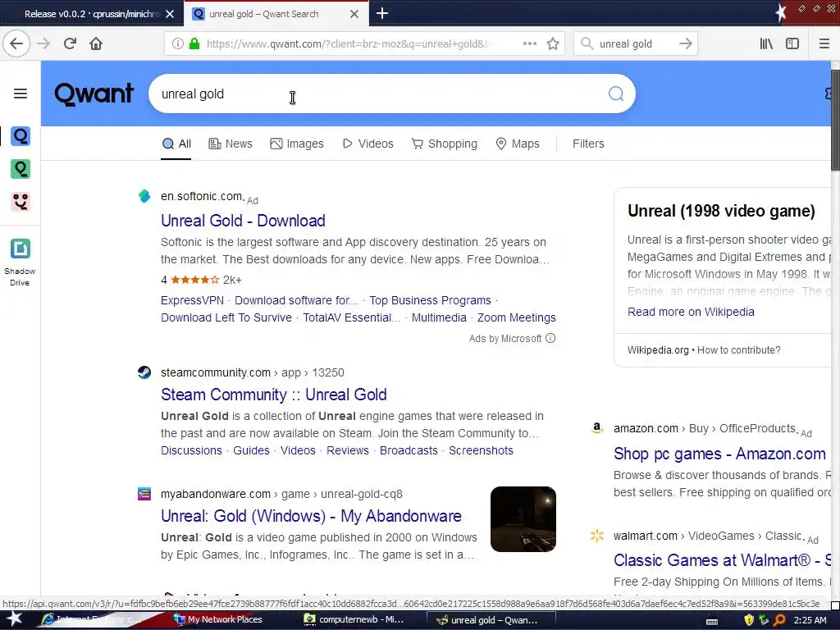Open page actions three-dot menu in address bar

(529, 44)
